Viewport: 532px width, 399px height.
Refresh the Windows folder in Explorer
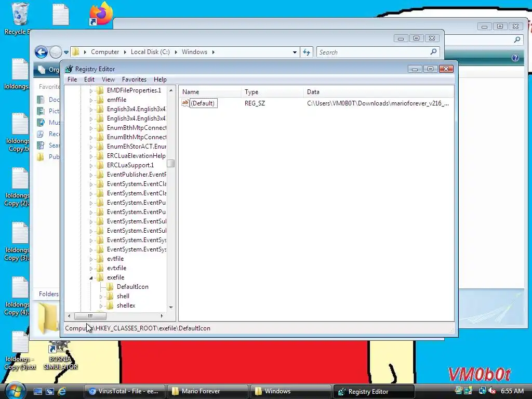307,52
